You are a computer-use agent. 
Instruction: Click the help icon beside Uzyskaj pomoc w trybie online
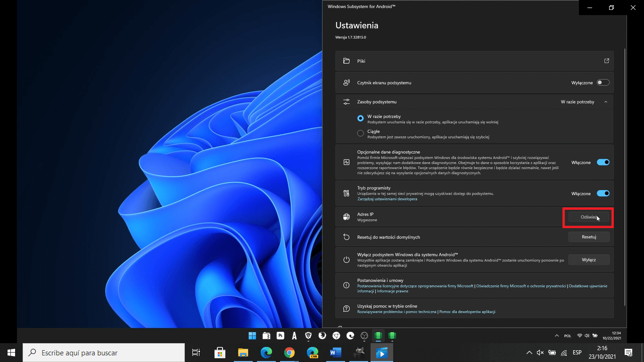(347, 309)
